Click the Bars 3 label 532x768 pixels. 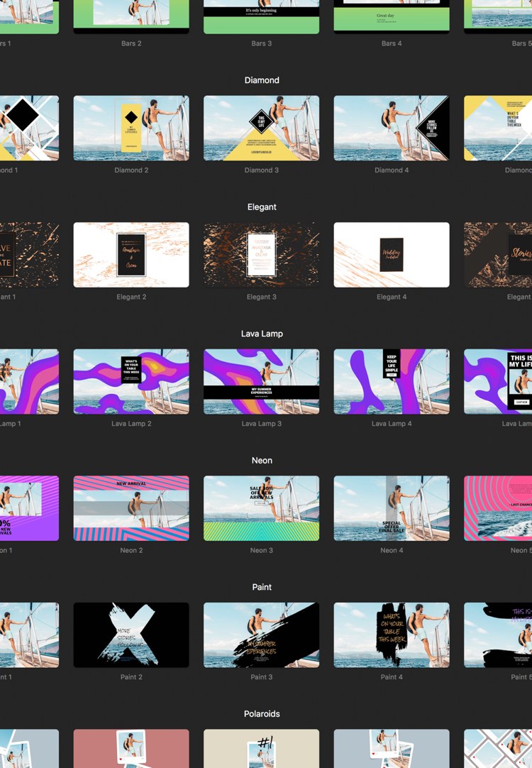pyautogui.click(x=261, y=43)
